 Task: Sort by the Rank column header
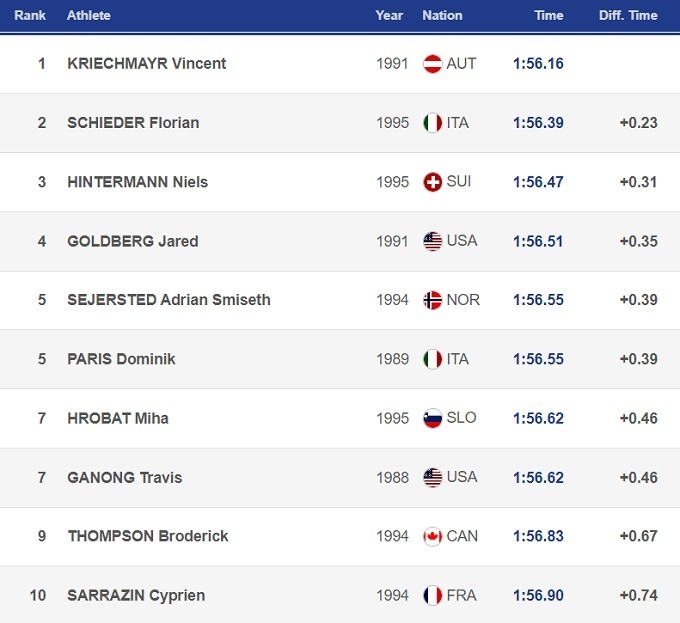tap(30, 16)
